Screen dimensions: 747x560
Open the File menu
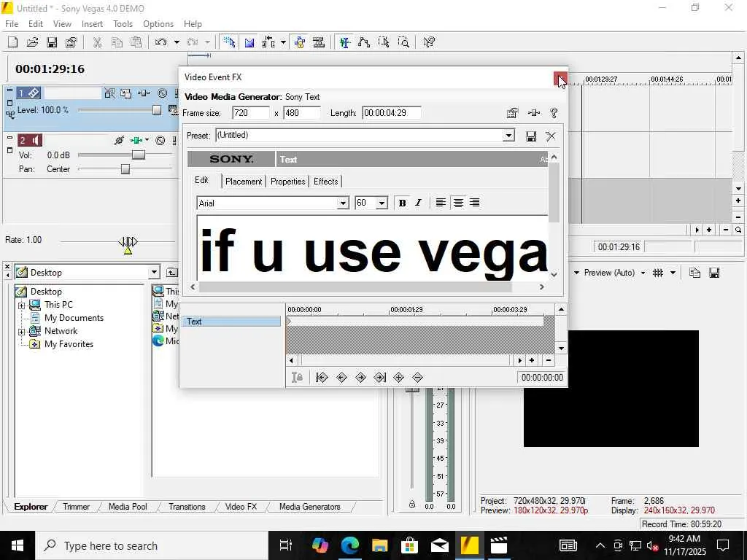(x=12, y=24)
